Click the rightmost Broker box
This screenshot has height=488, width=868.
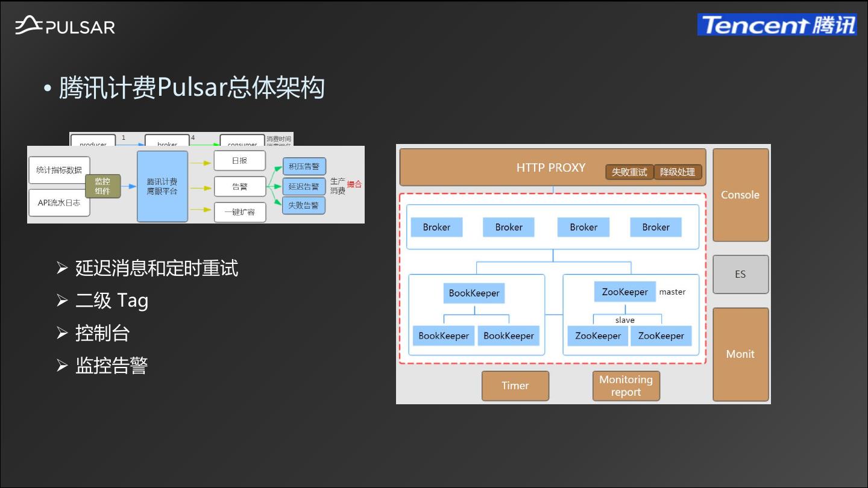[x=656, y=227]
